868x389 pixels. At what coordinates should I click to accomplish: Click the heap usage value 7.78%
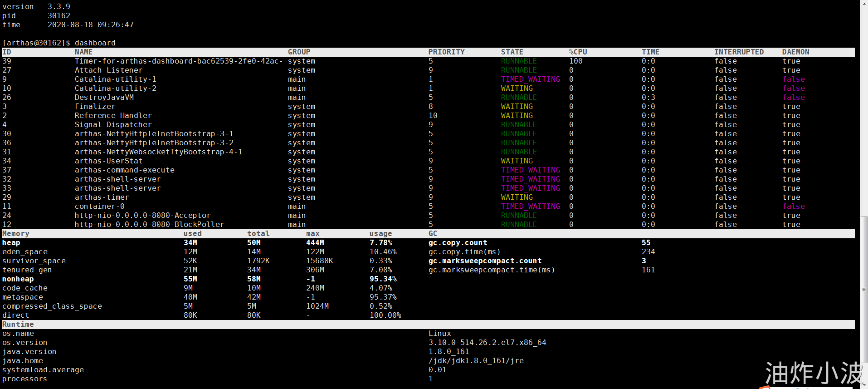click(381, 243)
